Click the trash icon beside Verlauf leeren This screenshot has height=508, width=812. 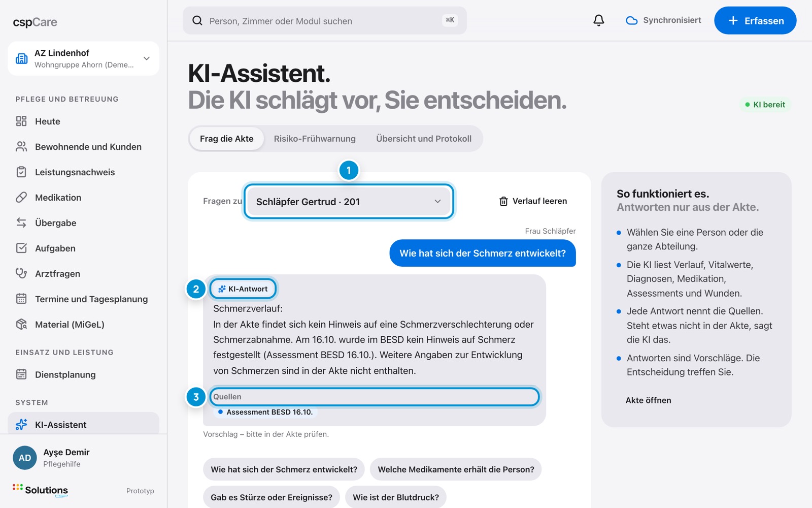pos(503,201)
